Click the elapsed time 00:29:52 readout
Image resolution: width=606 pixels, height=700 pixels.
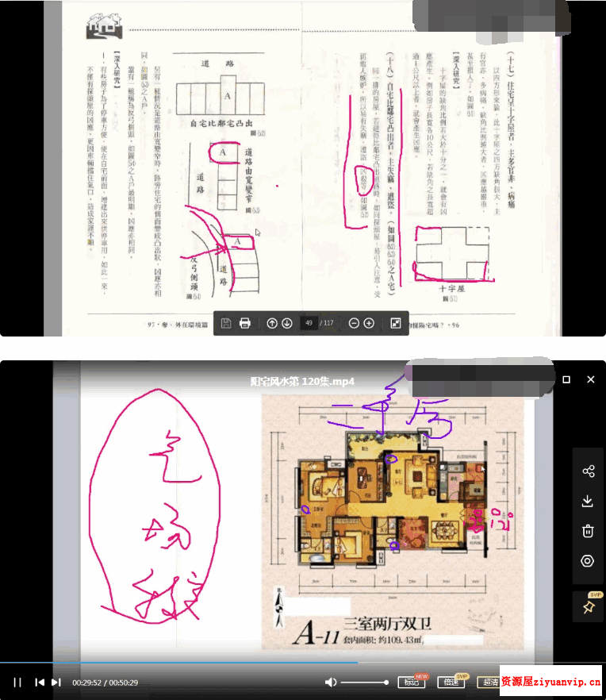click(86, 683)
